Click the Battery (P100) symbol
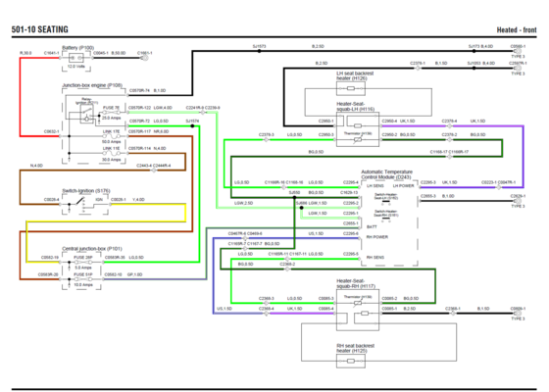This screenshot has width=549, height=392. [76, 58]
